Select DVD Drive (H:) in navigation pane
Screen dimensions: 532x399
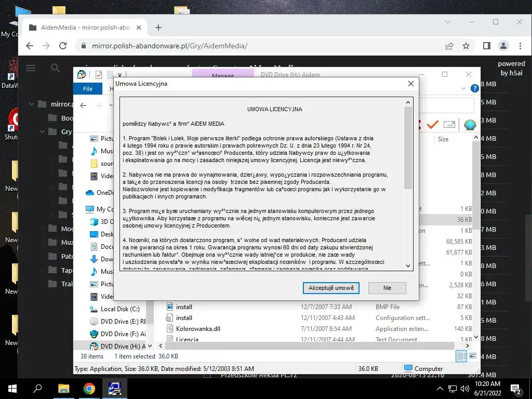point(117,346)
